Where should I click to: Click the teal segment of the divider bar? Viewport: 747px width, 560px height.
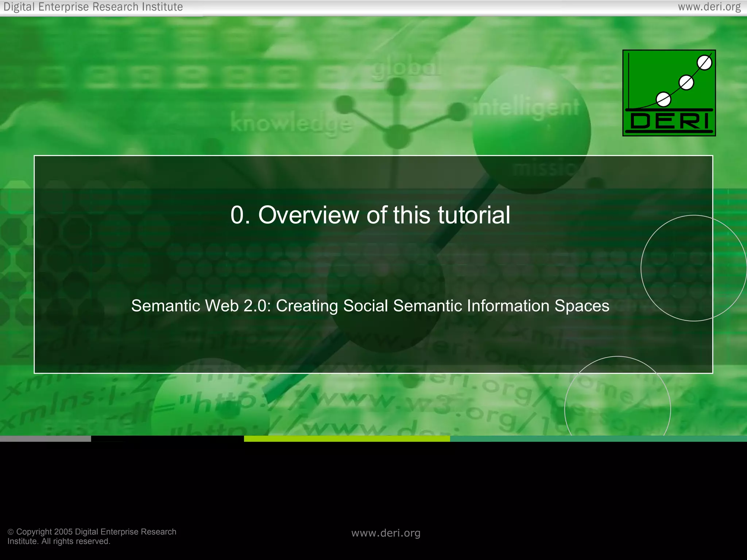[598, 439]
